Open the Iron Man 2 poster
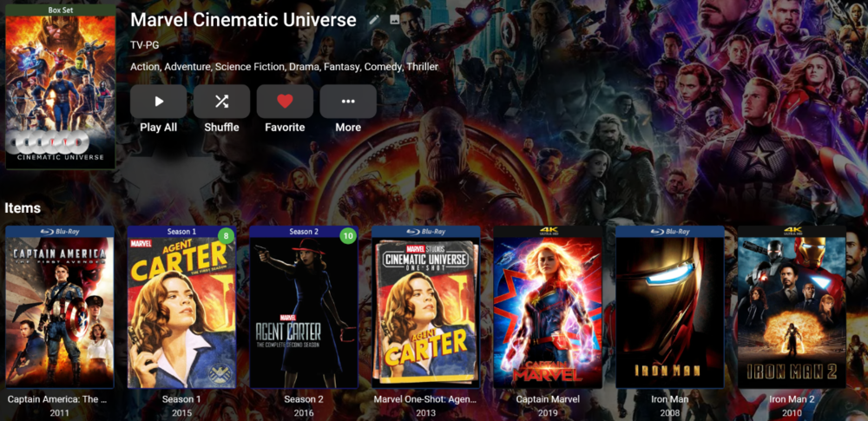The image size is (868, 421). (792, 307)
